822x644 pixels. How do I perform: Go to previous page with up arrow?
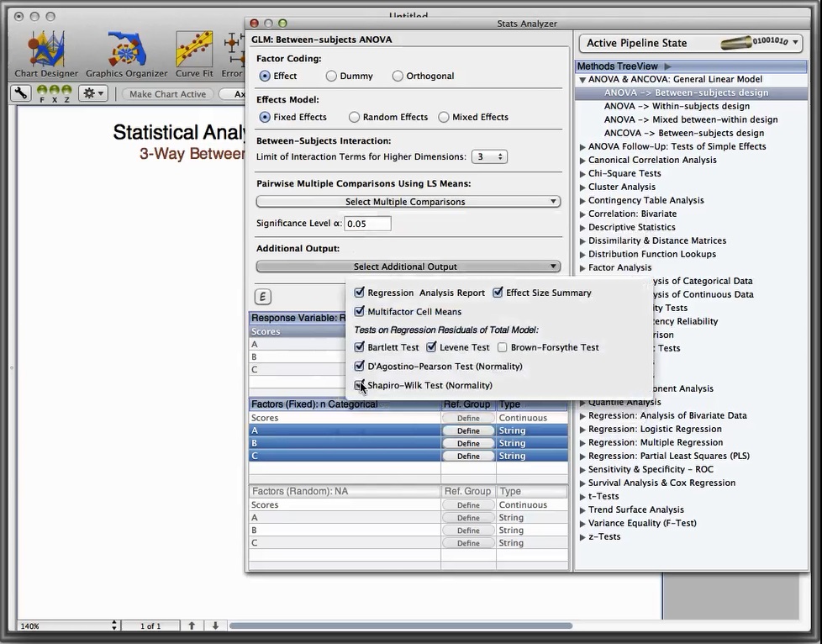pyautogui.click(x=192, y=626)
